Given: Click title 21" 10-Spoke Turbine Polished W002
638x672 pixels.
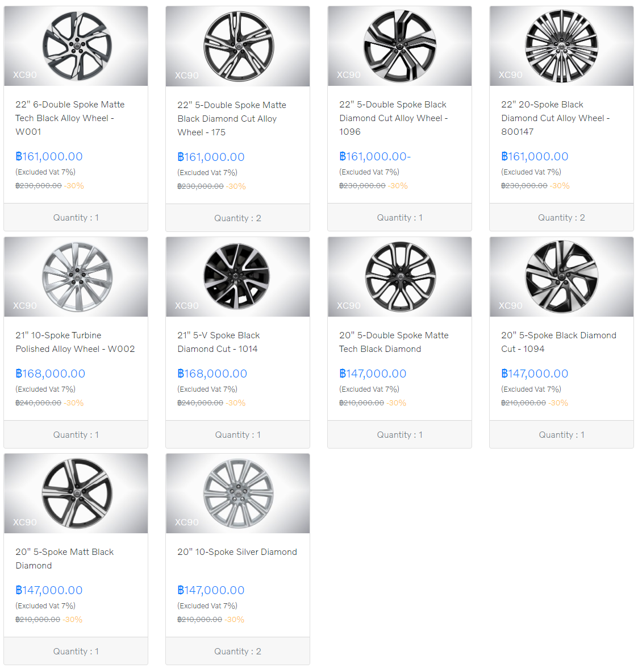Looking at the screenshot, I should coord(75,342).
